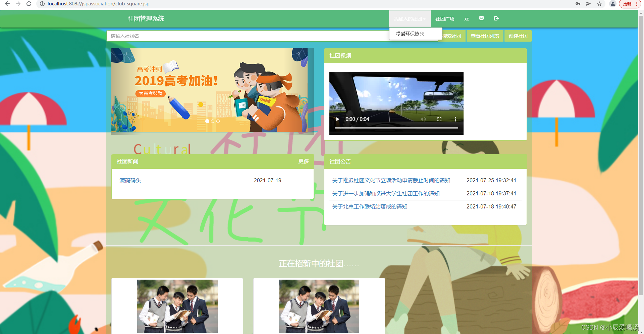
Task: Click the 正在招新中的社团 section heading
Action: point(319,264)
